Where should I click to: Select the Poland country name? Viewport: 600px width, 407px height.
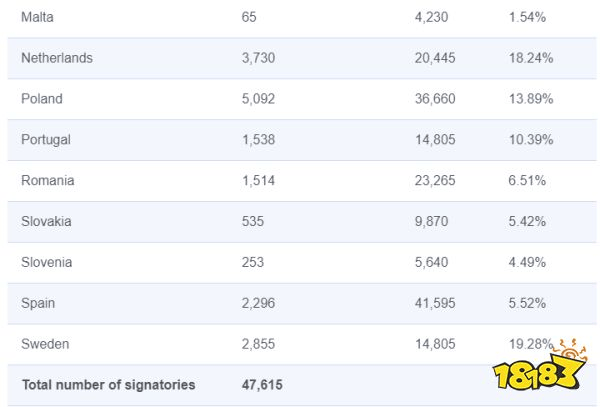click(42, 99)
